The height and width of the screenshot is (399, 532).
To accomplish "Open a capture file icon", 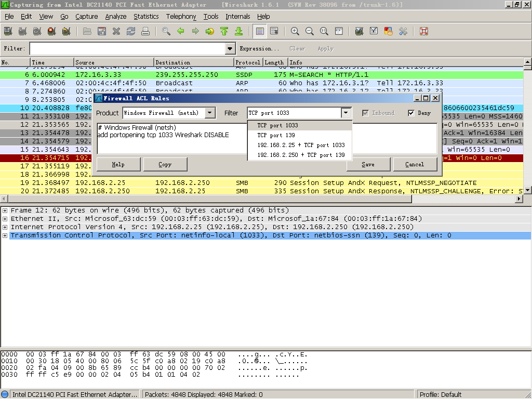I will click(x=87, y=32).
